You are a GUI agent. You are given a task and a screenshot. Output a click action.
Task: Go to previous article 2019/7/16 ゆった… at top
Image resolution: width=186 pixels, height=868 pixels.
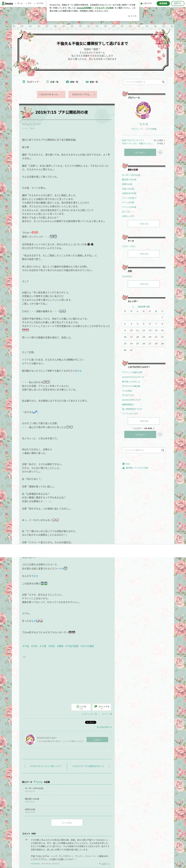coord(51,94)
